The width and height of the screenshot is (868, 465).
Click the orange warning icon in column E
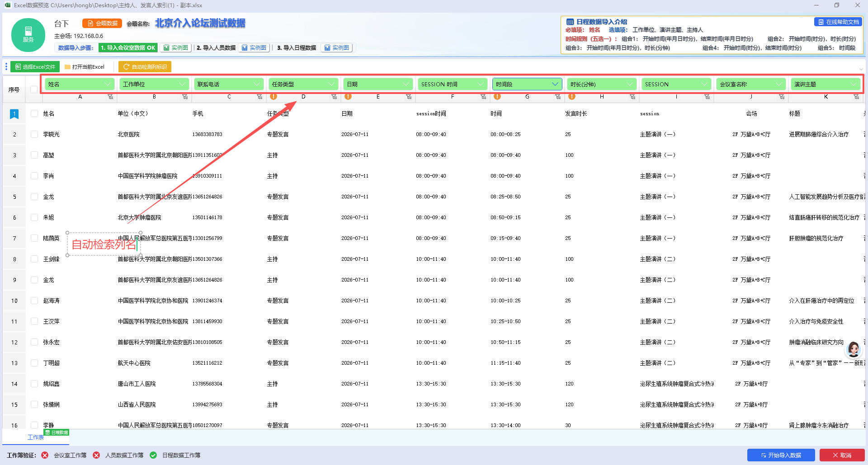click(x=348, y=96)
